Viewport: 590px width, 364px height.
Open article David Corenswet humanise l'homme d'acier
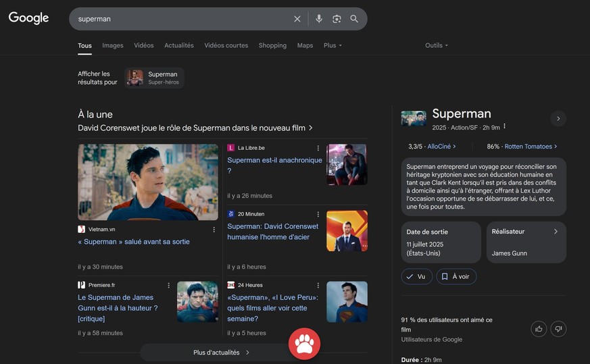click(x=272, y=232)
